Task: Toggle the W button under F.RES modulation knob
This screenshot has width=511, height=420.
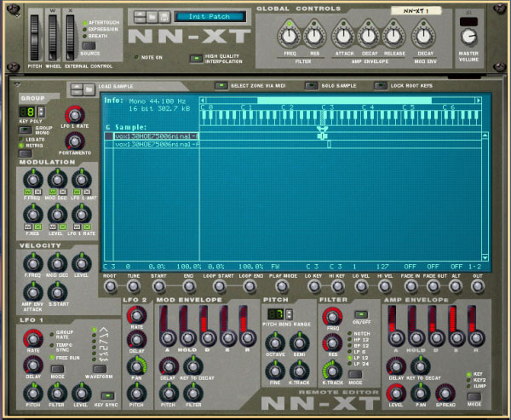Action: [27, 227]
